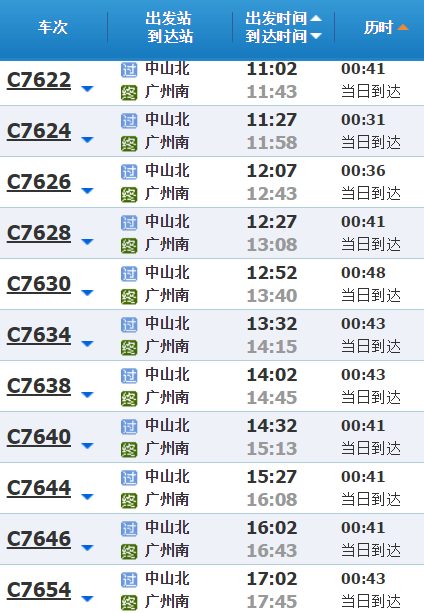
Task: Click the 出发站 到达站 column header
Action: [169, 27]
